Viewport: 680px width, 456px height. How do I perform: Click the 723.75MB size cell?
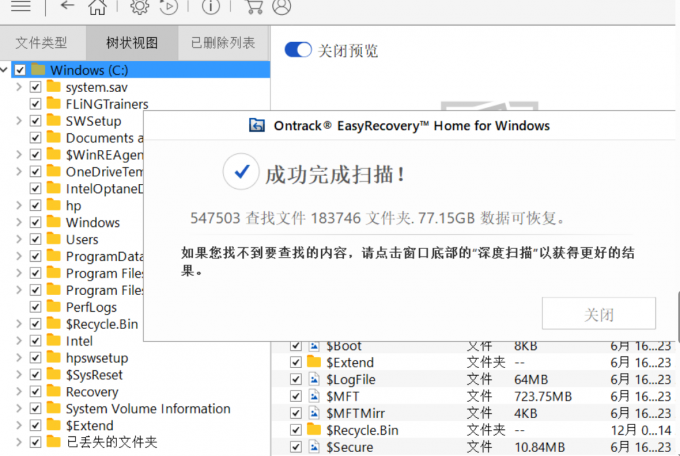click(543, 396)
